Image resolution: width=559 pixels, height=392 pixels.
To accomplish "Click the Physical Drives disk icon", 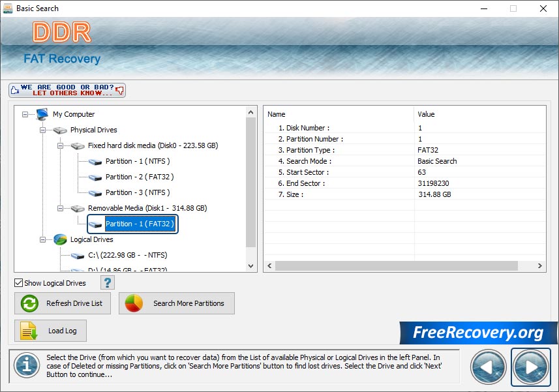I will (60, 130).
